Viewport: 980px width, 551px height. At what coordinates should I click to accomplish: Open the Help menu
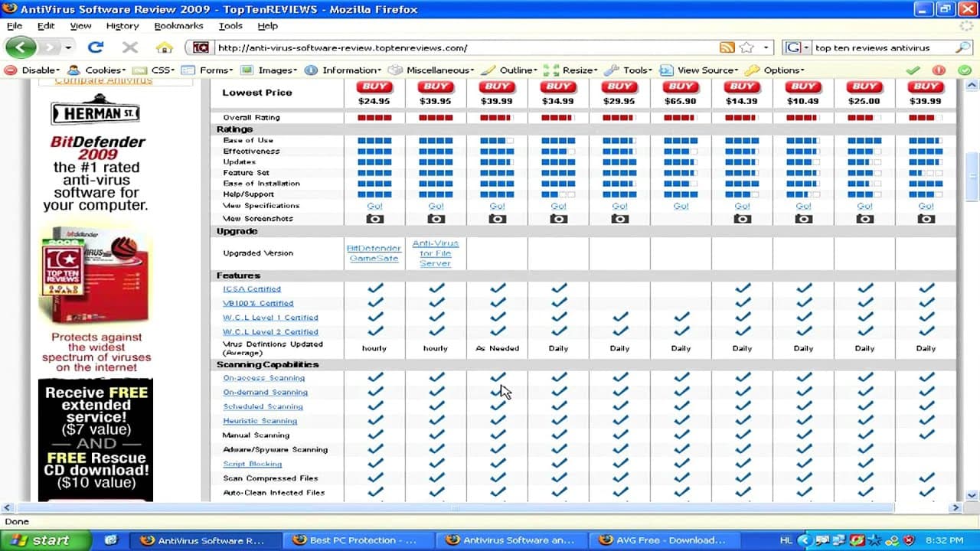pos(267,25)
